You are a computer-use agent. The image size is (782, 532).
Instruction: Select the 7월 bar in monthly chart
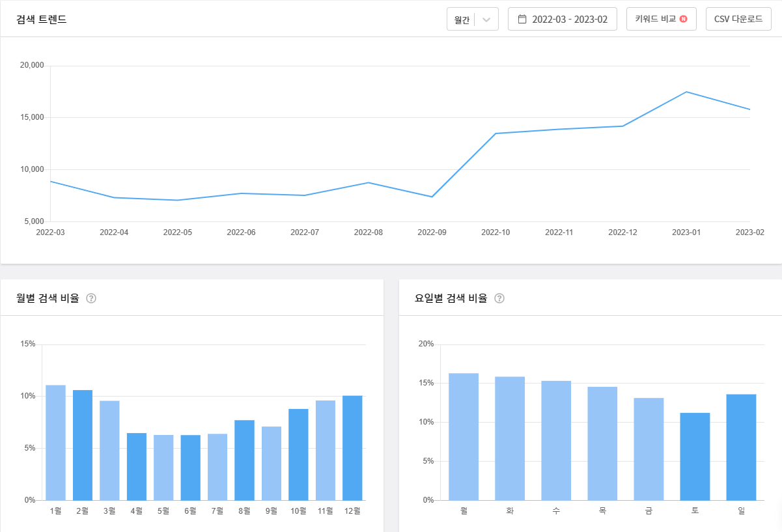217,467
